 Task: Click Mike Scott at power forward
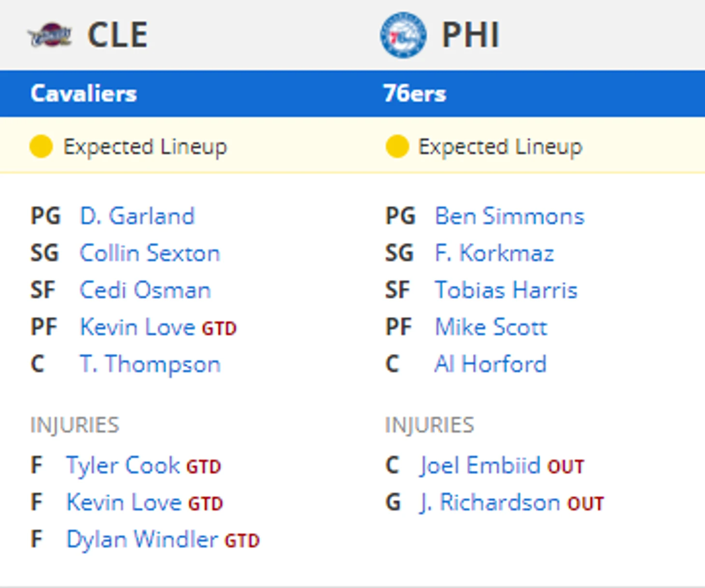pos(491,327)
